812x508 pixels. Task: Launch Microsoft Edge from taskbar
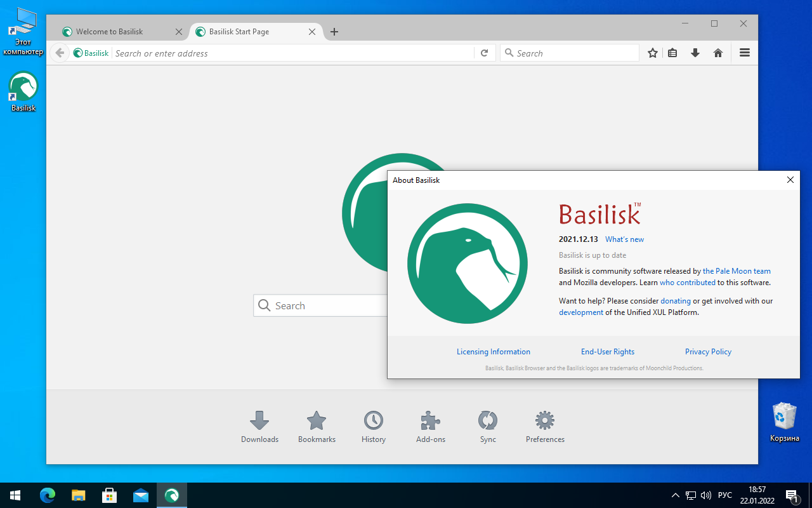coord(48,495)
